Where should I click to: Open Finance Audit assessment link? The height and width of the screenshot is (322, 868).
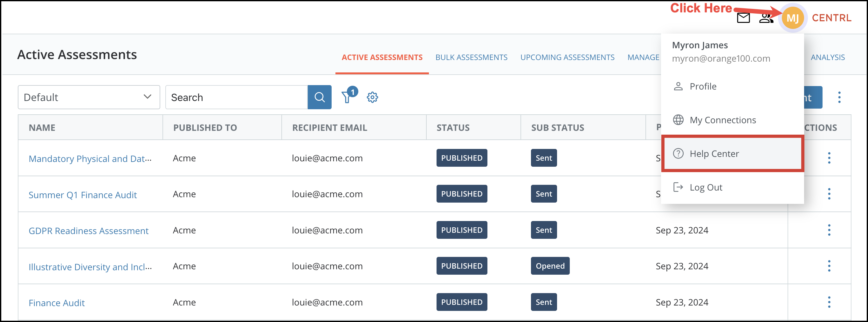click(x=57, y=303)
